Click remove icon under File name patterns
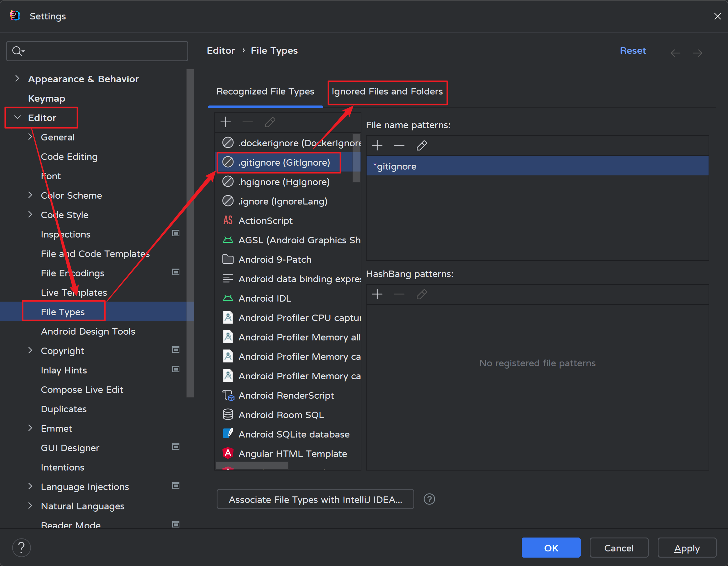The height and width of the screenshot is (566, 728). [x=399, y=145]
